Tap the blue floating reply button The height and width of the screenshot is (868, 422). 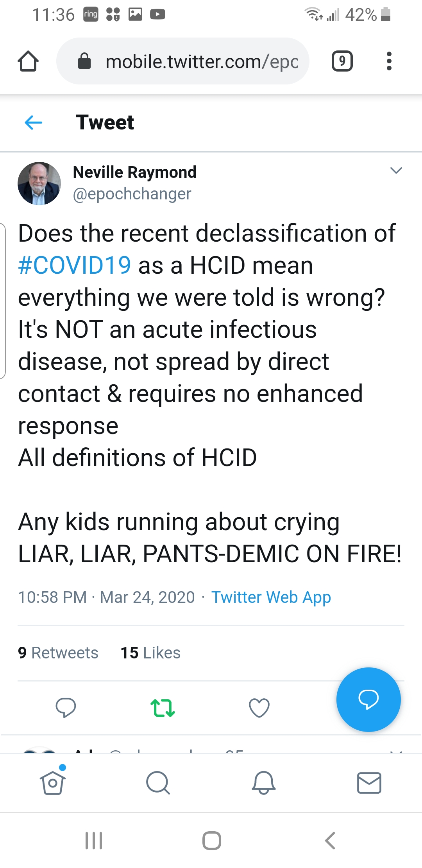point(368,699)
